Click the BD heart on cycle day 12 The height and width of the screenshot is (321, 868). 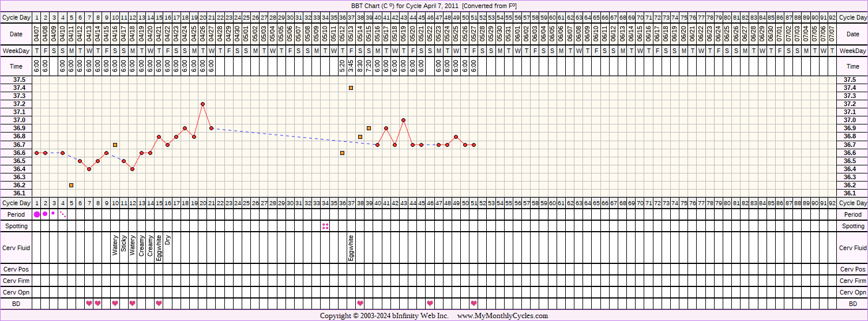click(x=133, y=303)
